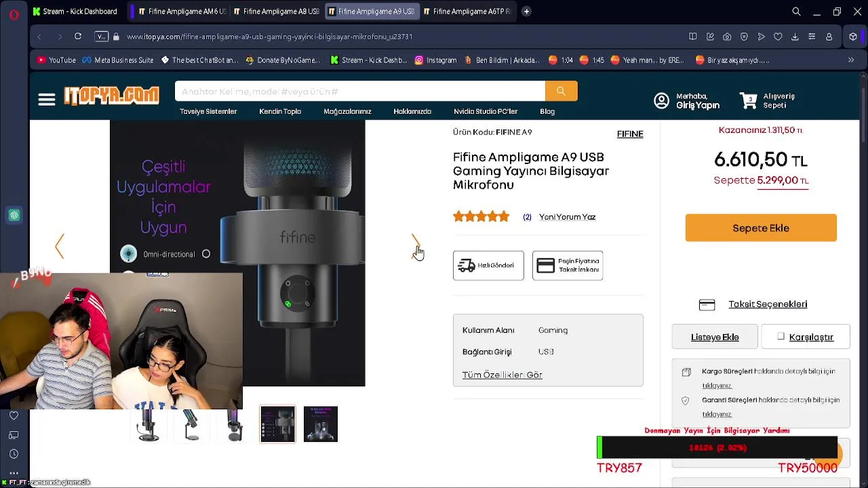The width and height of the screenshot is (868, 488).
Task: Click the user account icon
Action: pos(661,101)
